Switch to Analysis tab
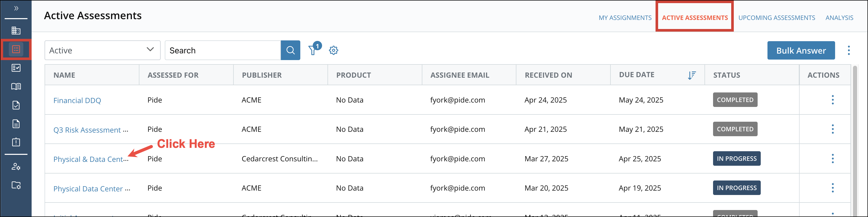 839,18
